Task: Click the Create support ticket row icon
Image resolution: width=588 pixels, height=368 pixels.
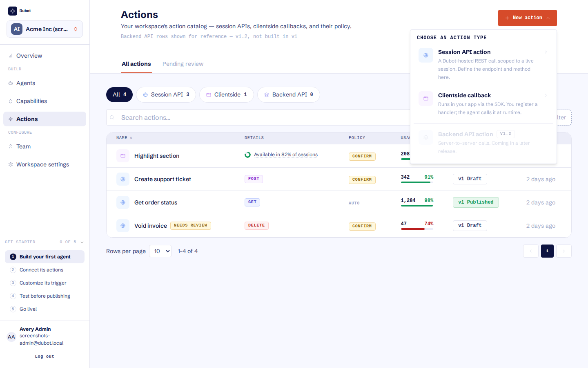Action: (123, 179)
